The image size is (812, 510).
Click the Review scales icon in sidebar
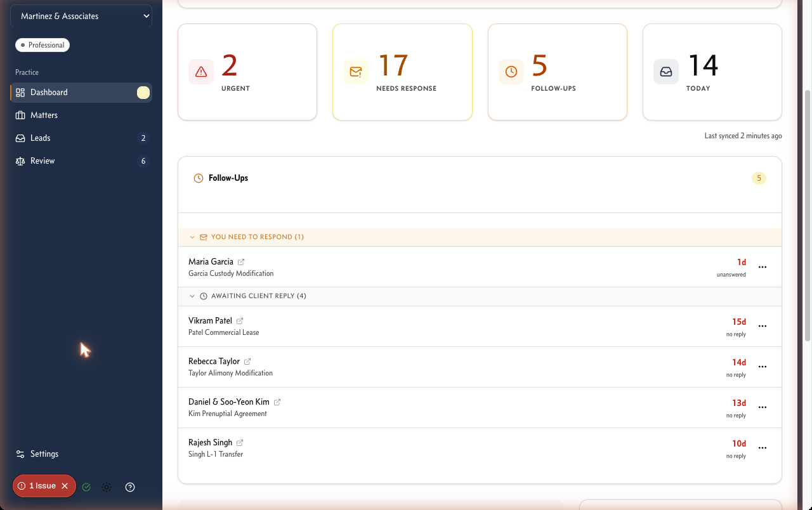20,161
